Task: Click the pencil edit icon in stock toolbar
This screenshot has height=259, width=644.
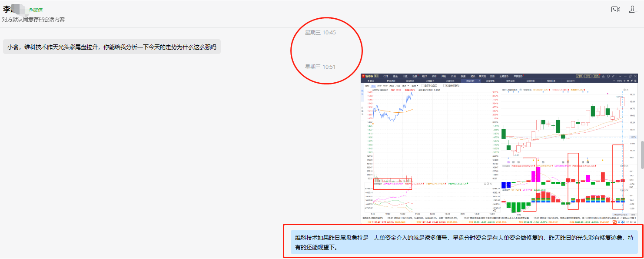Action: pyautogui.click(x=632, y=81)
